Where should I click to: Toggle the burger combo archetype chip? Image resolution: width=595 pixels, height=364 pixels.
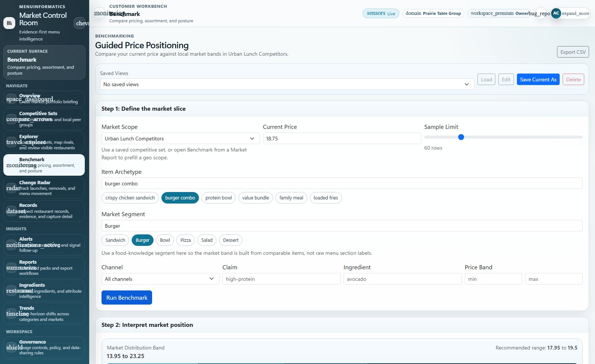tap(180, 198)
